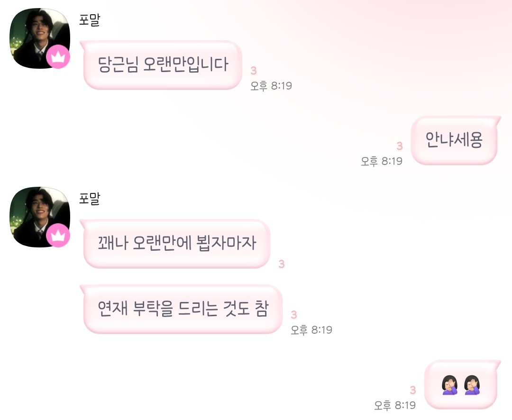
Task: Open the first 포말 profile picture
Action: [39, 38]
